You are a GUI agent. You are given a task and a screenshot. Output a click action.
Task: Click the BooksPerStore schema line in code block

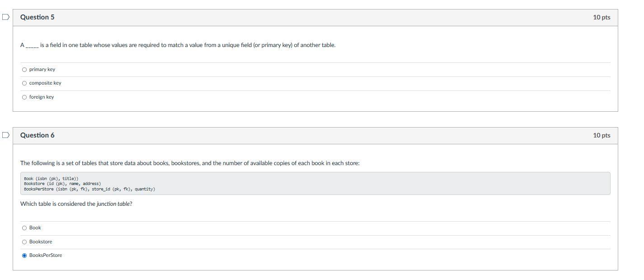click(x=89, y=189)
